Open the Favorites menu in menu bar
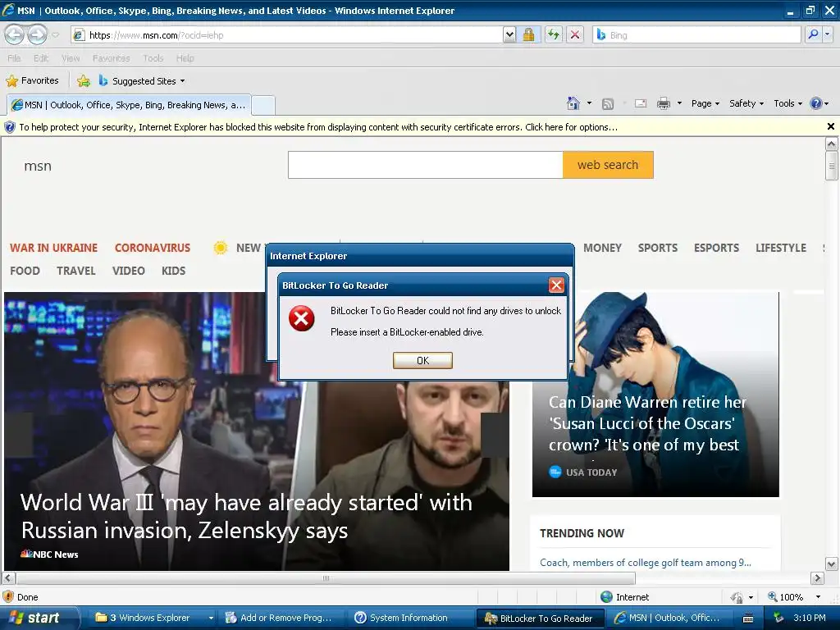840x630 pixels. click(x=111, y=58)
